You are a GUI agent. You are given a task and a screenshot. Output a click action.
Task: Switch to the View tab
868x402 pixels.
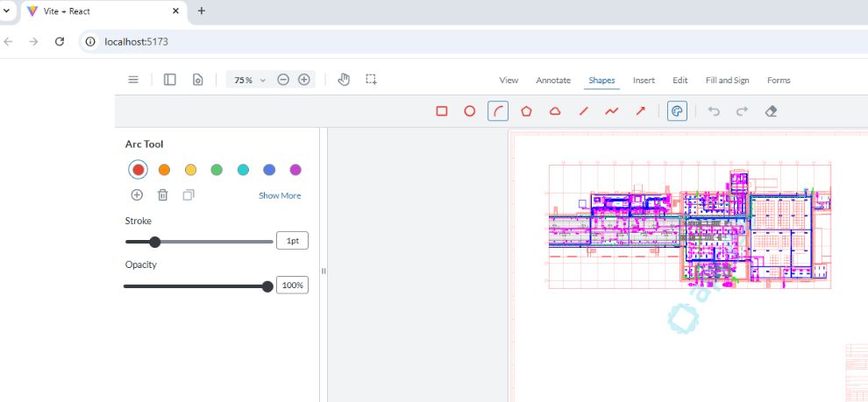(509, 81)
